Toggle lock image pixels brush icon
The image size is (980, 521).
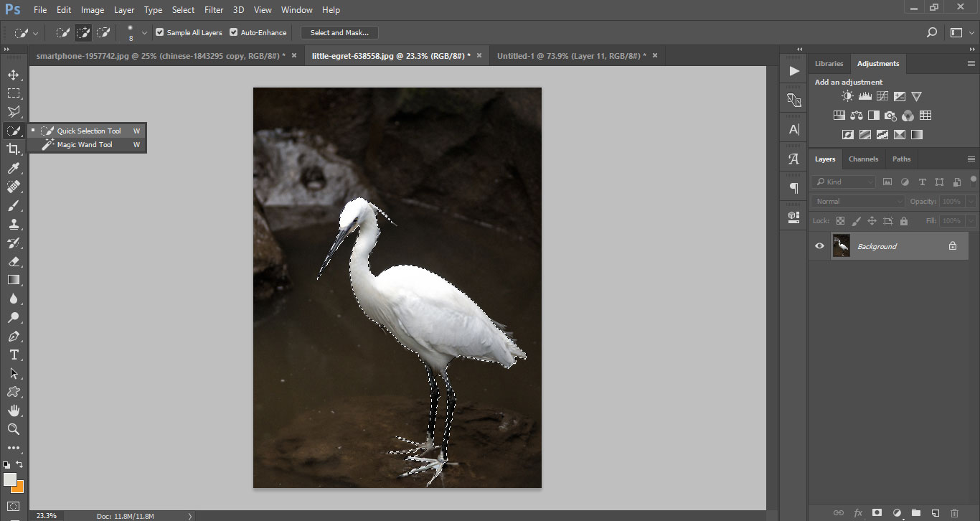point(856,221)
